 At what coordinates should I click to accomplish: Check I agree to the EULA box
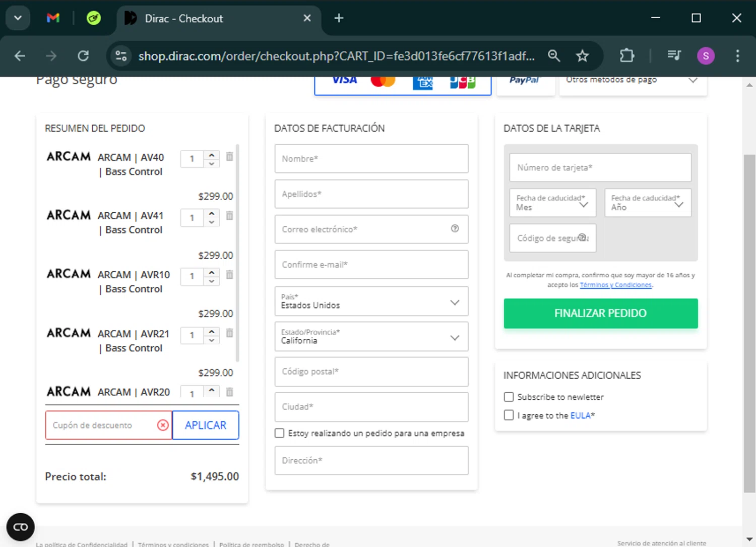click(x=509, y=415)
